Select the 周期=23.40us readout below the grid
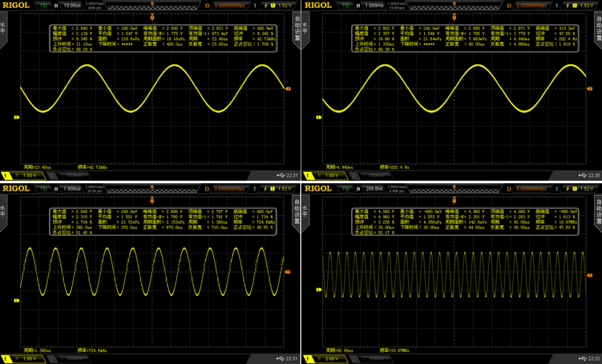The height and width of the screenshot is (364, 602). (37, 167)
